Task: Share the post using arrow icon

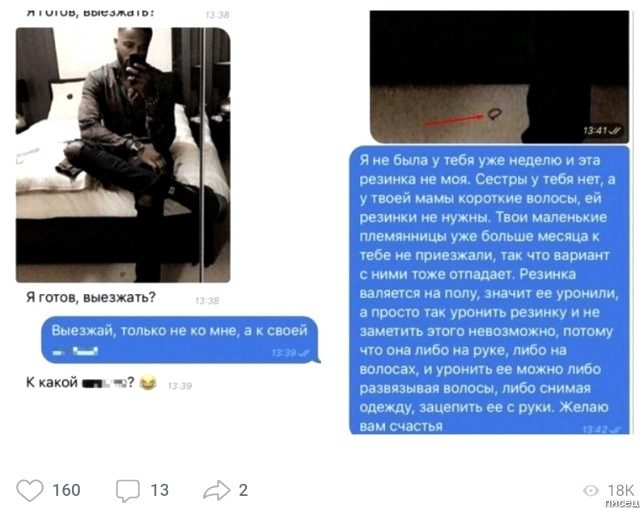Action: click(217, 490)
